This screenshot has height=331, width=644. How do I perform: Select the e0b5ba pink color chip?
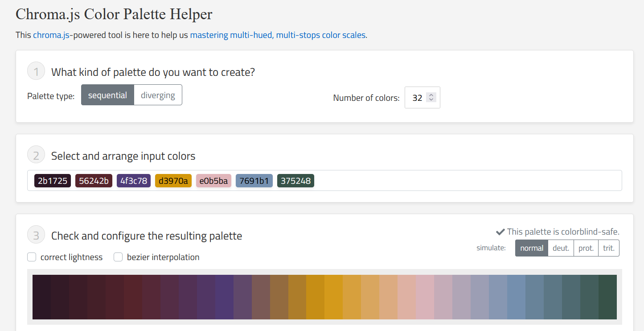pyautogui.click(x=213, y=181)
